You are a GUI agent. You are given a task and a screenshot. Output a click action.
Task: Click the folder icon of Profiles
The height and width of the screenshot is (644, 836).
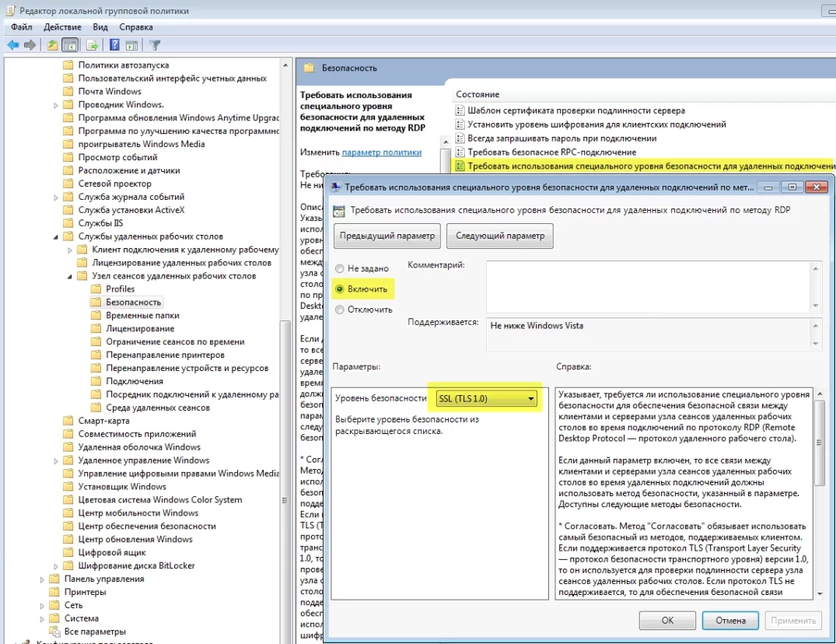coord(96,289)
